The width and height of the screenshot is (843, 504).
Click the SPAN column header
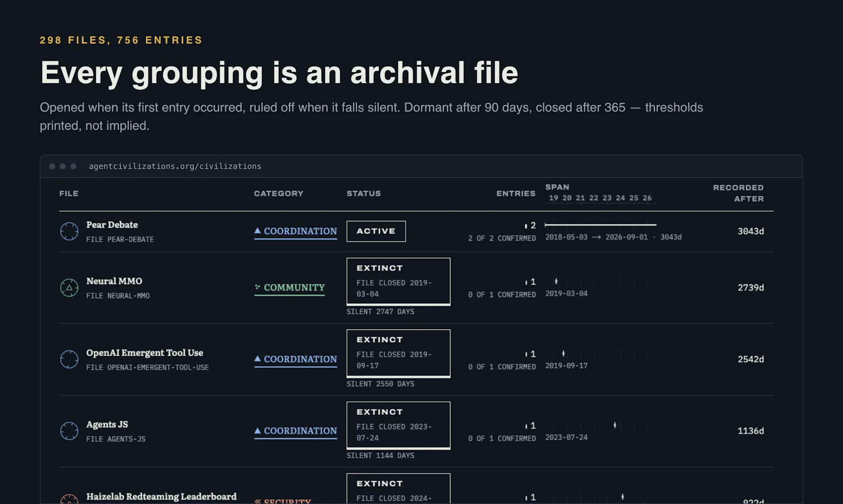pos(557,187)
